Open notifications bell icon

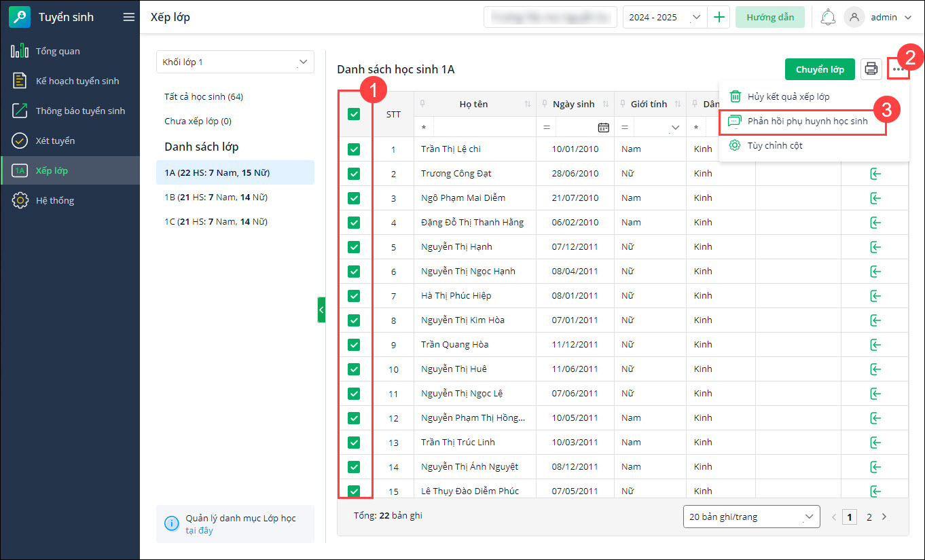(x=828, y=17)
